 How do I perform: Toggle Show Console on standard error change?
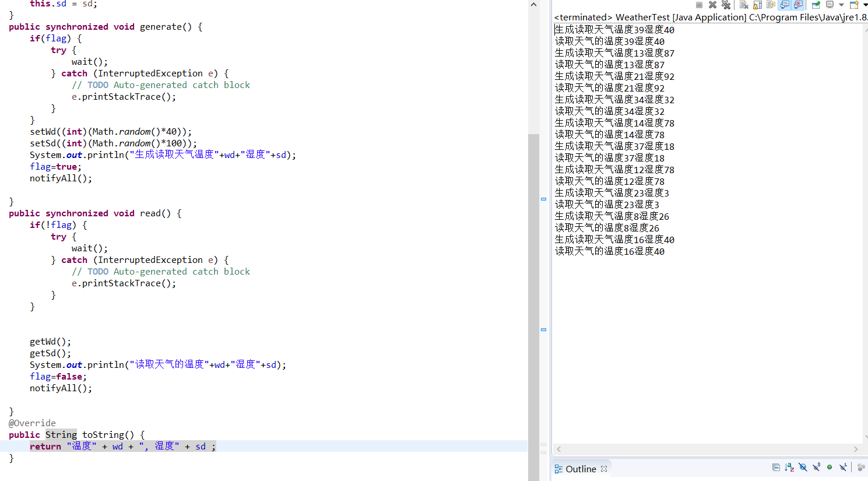(x=797, y=5)
